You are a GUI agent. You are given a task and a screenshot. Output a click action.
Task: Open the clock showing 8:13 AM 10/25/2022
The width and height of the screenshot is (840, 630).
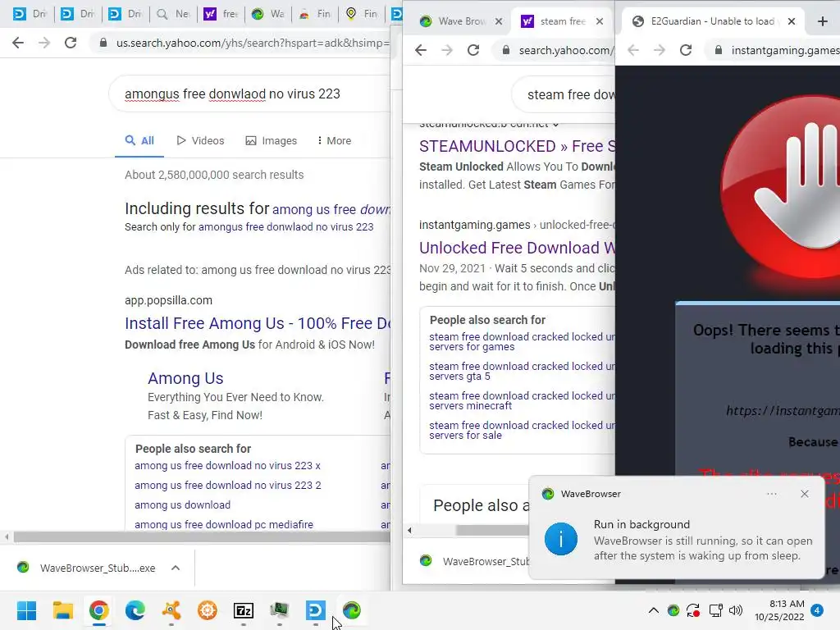(779, 610)
